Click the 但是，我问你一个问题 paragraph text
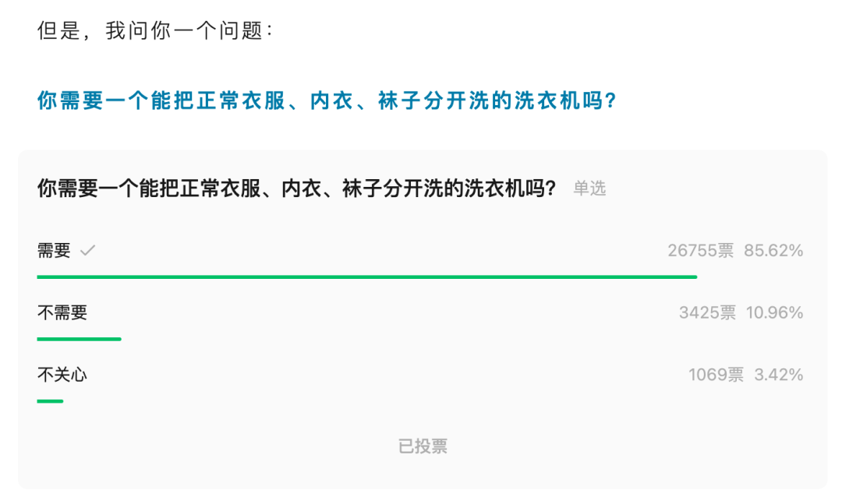842x504 pixels. point(155,32)
